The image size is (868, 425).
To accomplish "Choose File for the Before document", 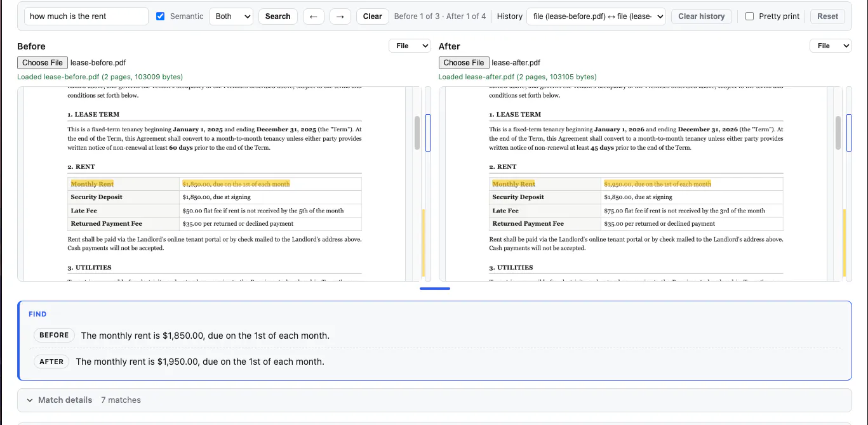I will pyautogui.click(x=43, y=63).
